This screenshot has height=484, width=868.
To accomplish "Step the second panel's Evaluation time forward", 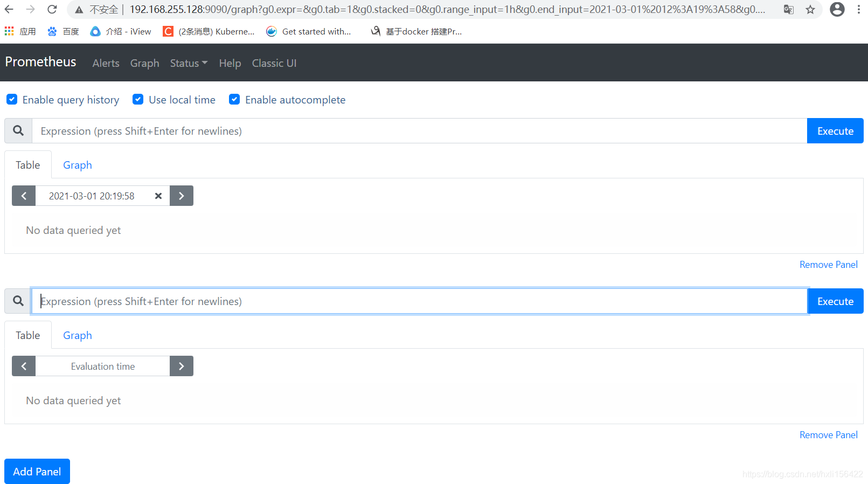I will 182,366.
